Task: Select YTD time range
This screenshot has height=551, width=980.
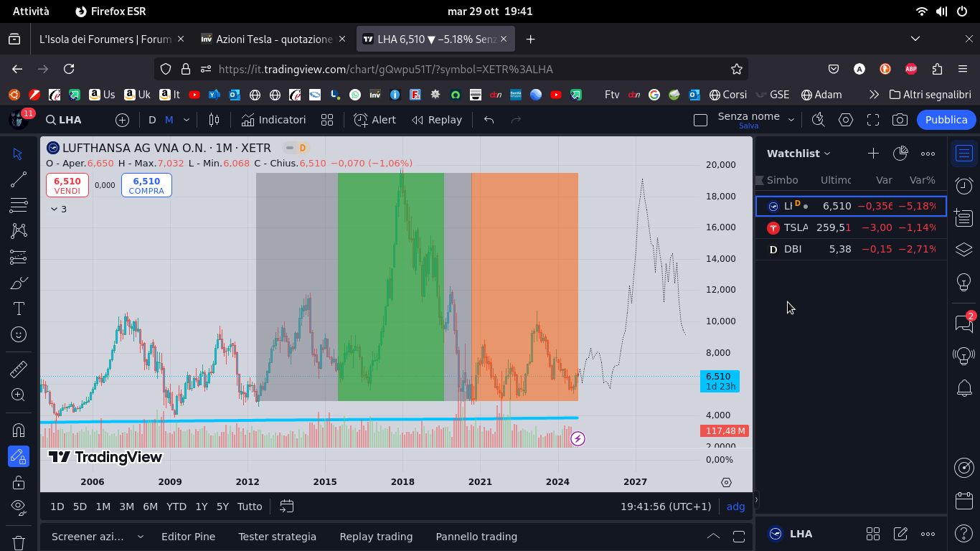Action: click(x=176, y=507)
